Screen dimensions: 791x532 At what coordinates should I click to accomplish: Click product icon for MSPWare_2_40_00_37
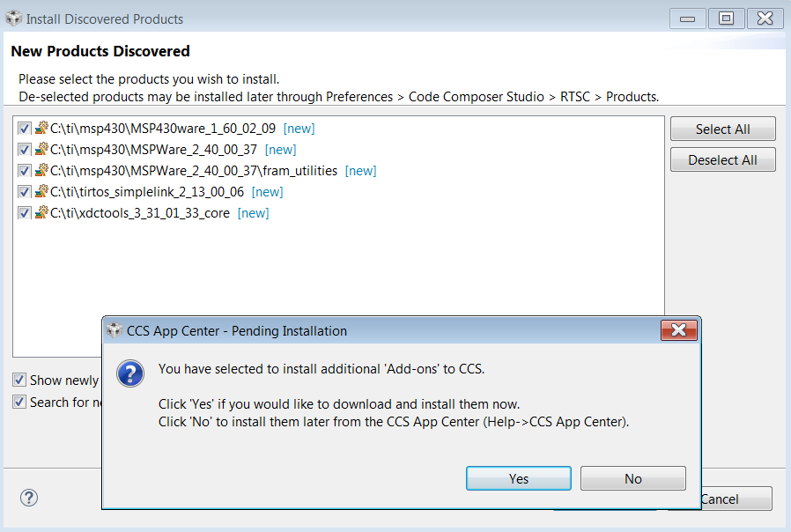click(x=41, y=149)
